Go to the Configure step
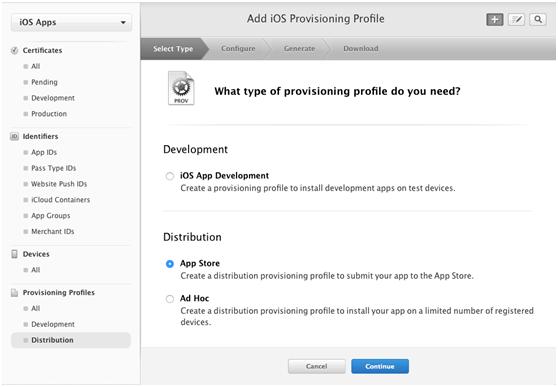 tap(238, 48)
